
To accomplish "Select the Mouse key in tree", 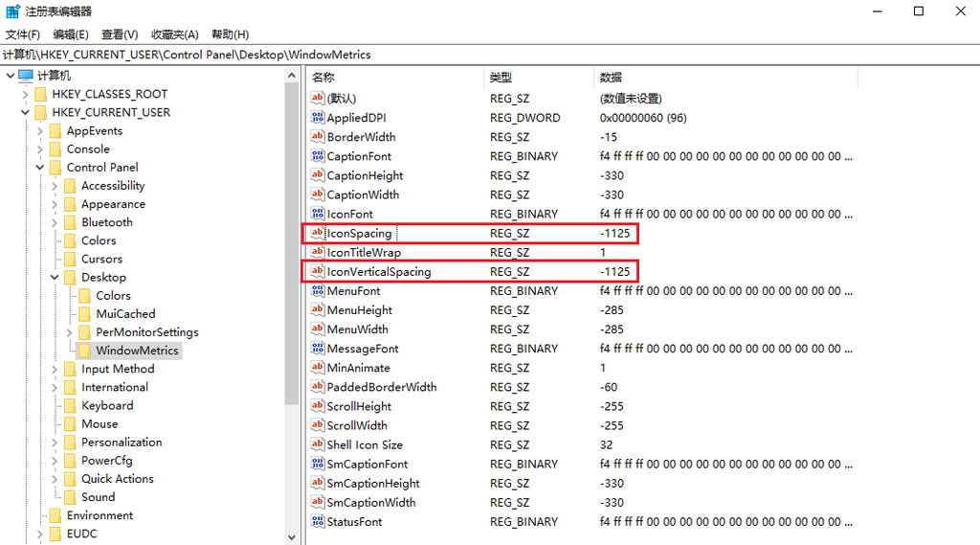I will (100, 423).
